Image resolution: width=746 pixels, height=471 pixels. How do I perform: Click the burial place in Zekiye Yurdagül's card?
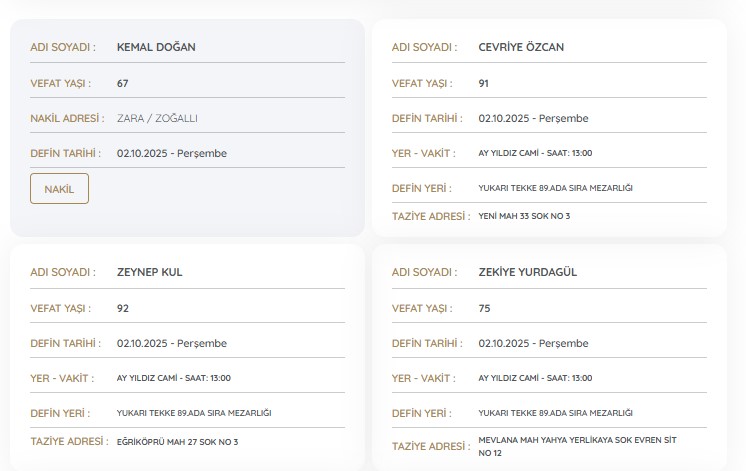(555, 413)
